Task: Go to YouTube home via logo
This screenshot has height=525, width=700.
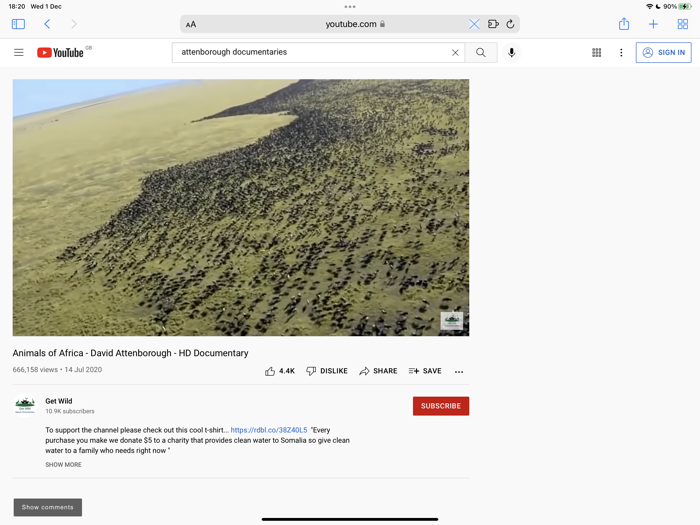Action: click(60, 53)
